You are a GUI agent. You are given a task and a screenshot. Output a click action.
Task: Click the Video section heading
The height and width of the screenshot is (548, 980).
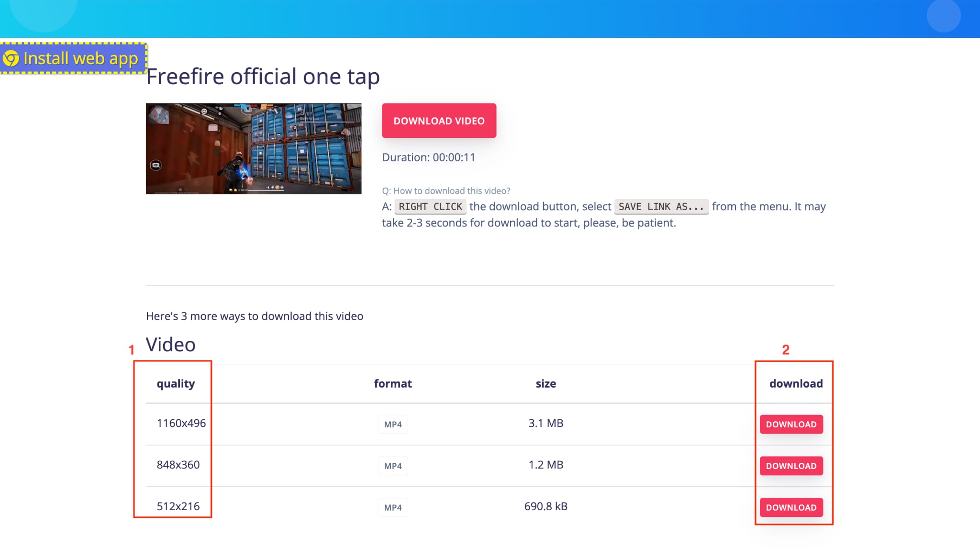(170, 344)
